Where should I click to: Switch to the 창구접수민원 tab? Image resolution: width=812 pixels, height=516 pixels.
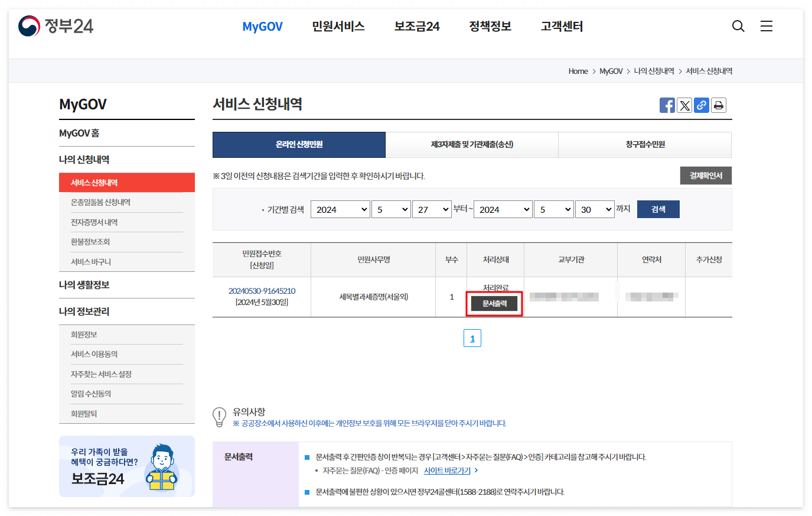click(x=644, y=145)
